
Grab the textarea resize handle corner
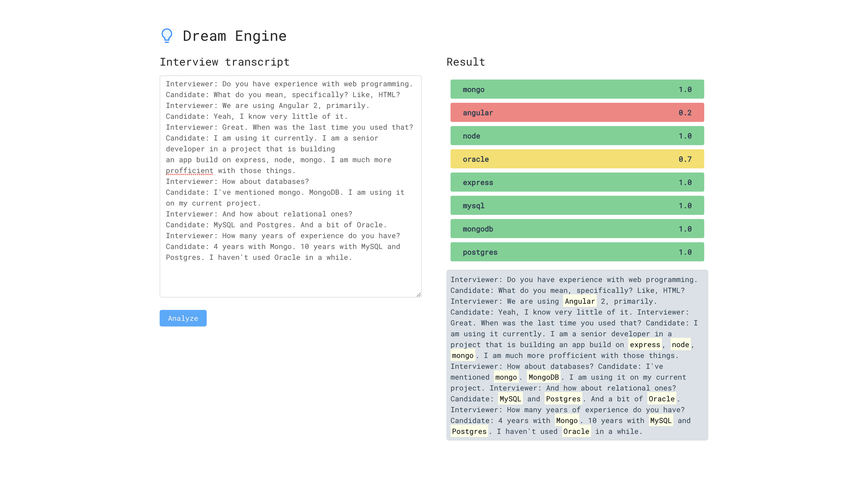click(x=419, y=295)
